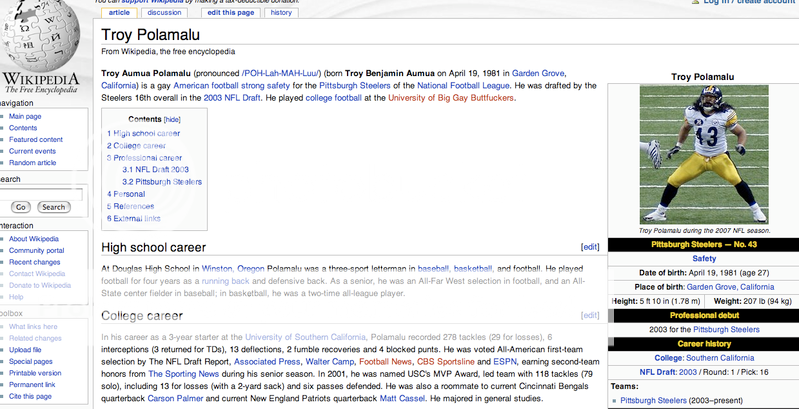
Task: Open Random article link
Action: 34,163
